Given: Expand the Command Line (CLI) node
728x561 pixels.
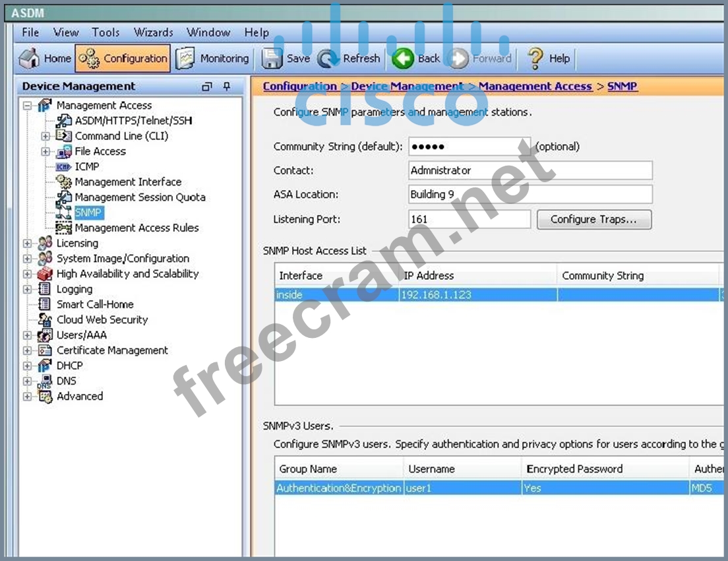Looking at the screenshot, I should point(45,136).
